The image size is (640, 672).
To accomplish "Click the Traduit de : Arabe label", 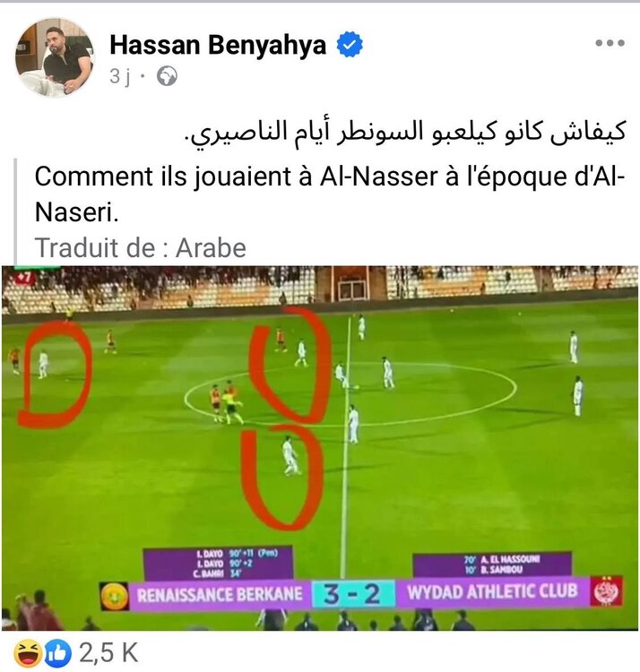I will pyautogui.click(x=141, y=247).
